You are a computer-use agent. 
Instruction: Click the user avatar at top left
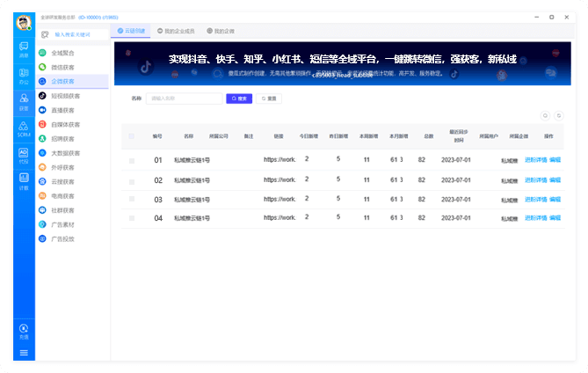tap(24, 22)
